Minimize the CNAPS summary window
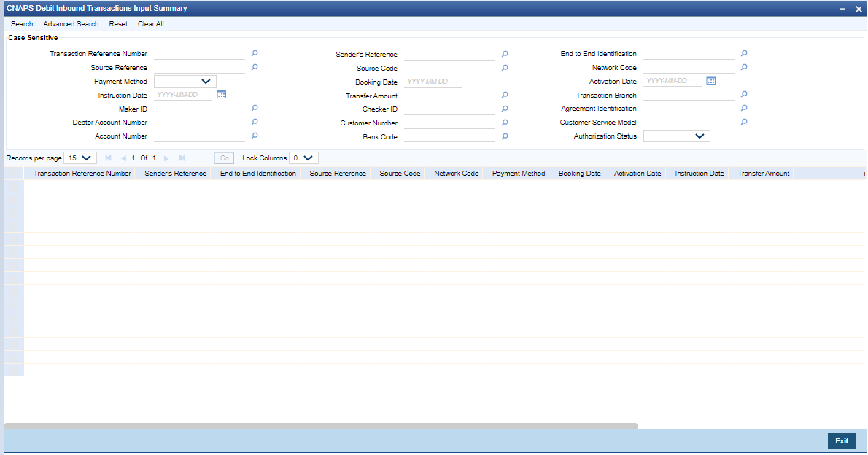The height and width of the screenshot is (455, 868). [842, 9]
